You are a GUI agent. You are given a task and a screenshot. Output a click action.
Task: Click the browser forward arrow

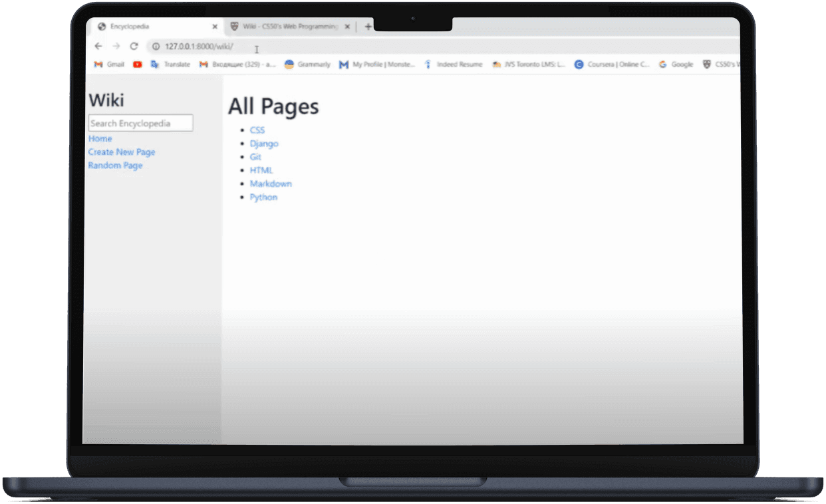click(x=116, y=47)
